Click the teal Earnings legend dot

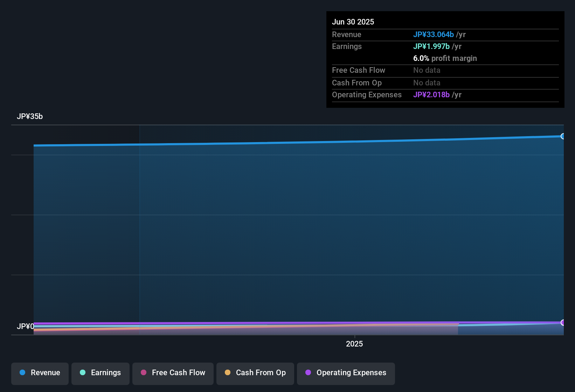tap(83, 372)
